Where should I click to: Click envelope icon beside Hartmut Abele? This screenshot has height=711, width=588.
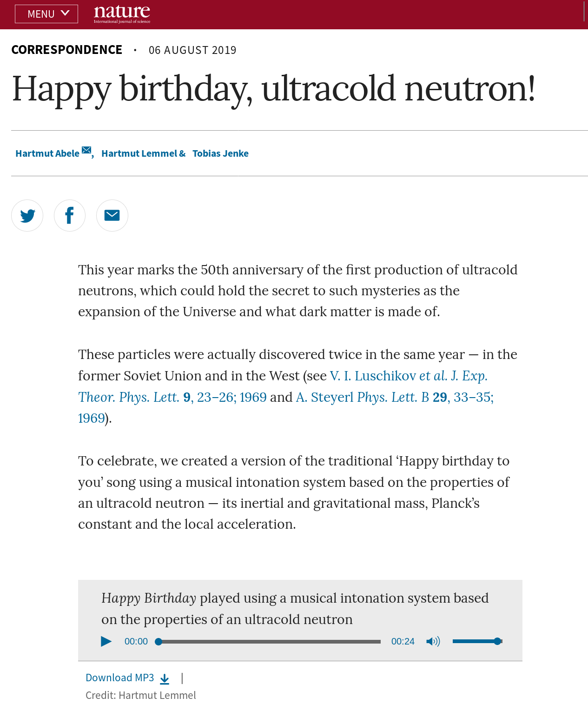point(86,150)
